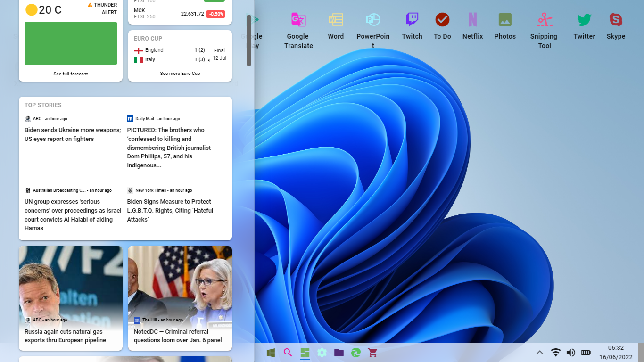This screenshot has width=644, height=362.
Task: Click the sun weather icon
Action: [x=32, y=10]
